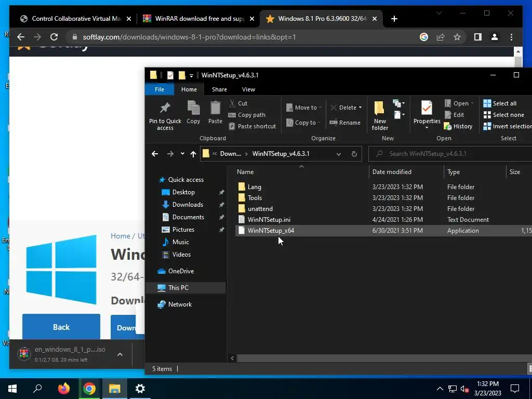Open Chrome side panel icon
Image resolution: width=532 pixels, height=399 pixels.
point(478,37)
